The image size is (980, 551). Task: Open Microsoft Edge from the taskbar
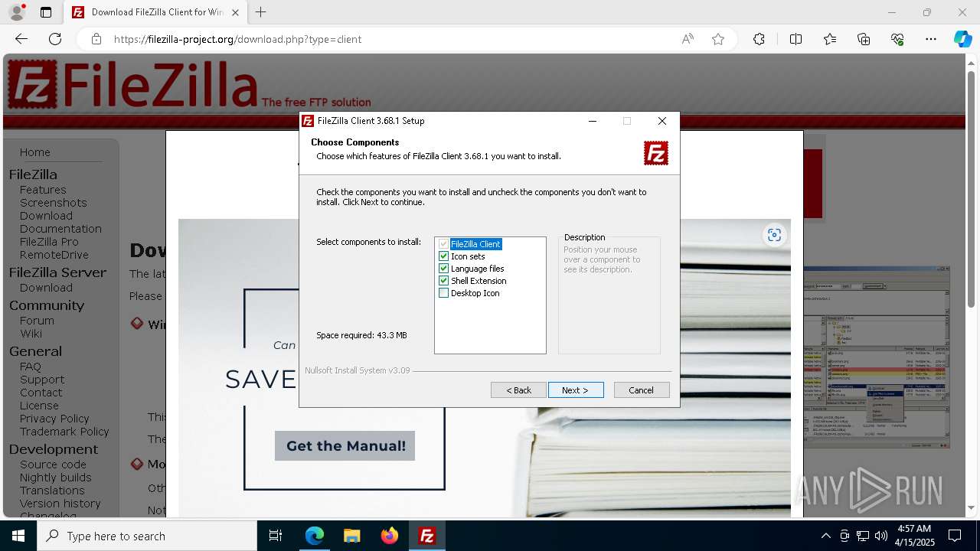(315, 536)
